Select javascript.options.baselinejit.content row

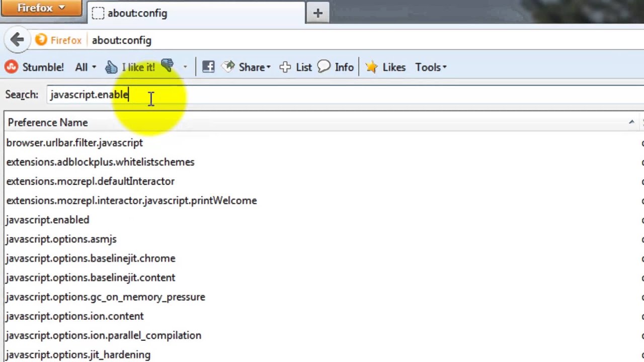coord(322,278)
